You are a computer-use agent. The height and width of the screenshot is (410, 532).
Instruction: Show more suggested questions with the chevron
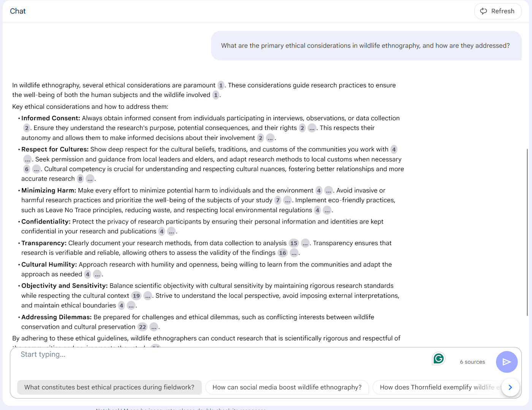pos(510,387)
